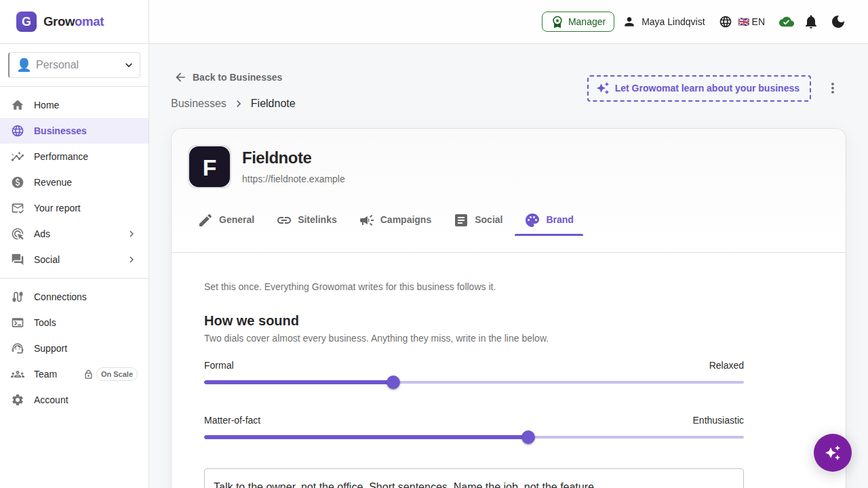
Task: Click the Formal–Relaxed slider handle
Action: [393, 382]
